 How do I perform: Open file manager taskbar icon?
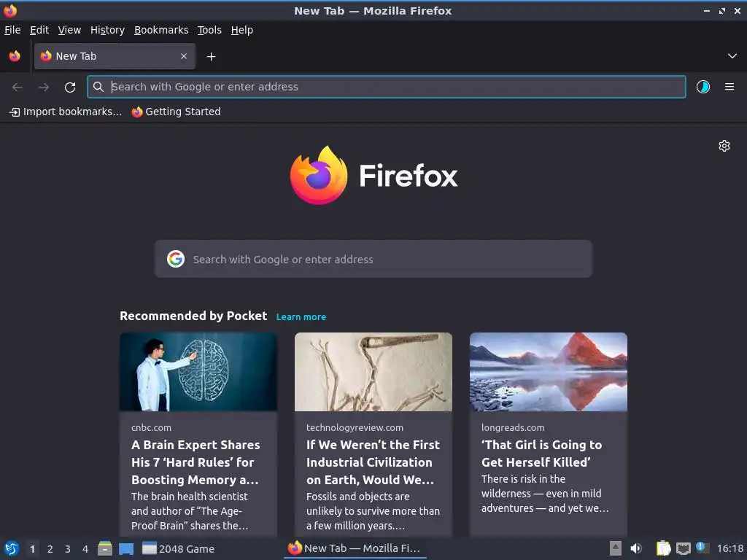105,548
